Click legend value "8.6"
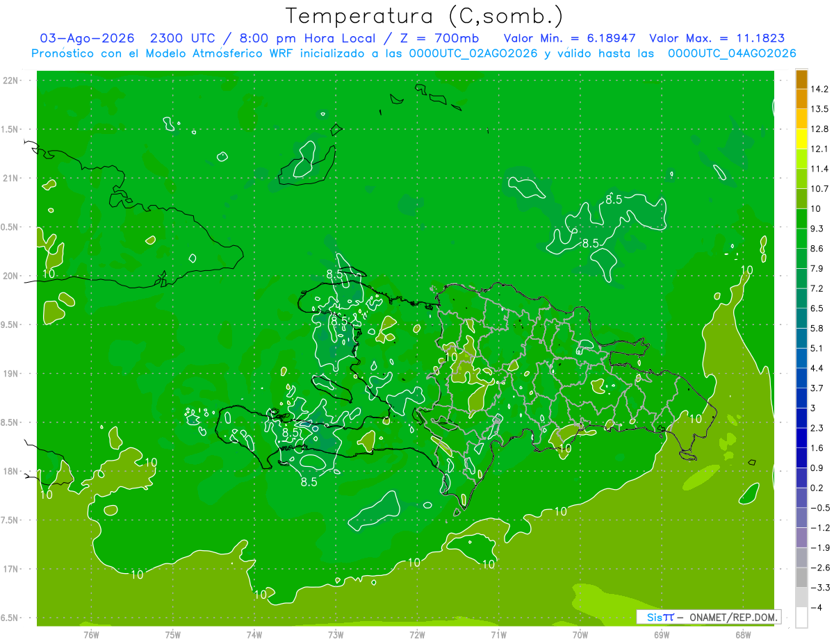 click(818, 249)
